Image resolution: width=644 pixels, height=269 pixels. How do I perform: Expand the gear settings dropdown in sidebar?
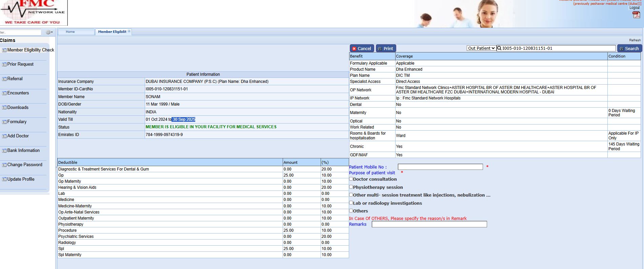click(x=49, y=32)
